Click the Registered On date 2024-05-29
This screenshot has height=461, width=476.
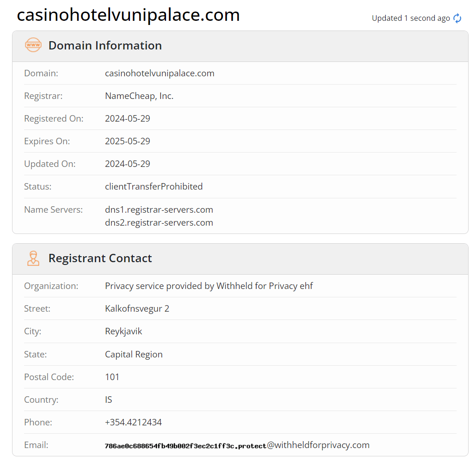(x=128, y=118)
